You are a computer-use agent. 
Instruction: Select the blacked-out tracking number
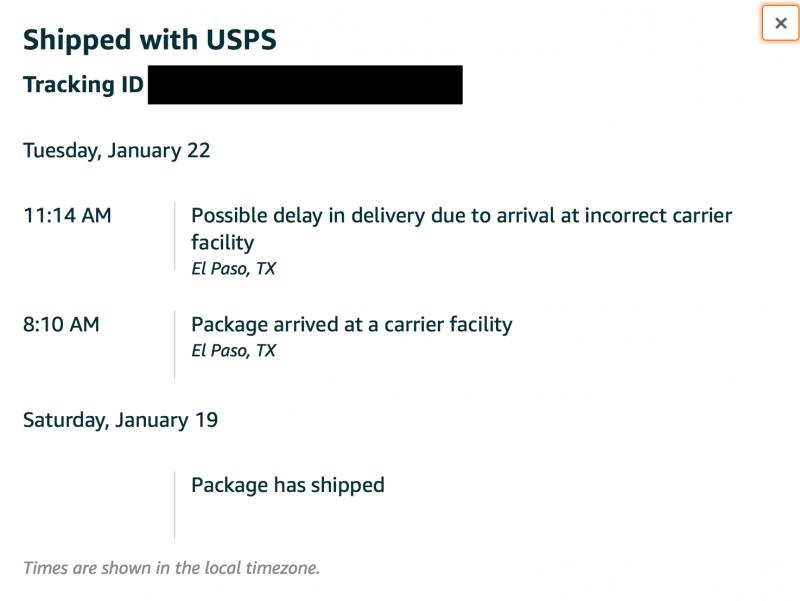click(x=305, y=85)
